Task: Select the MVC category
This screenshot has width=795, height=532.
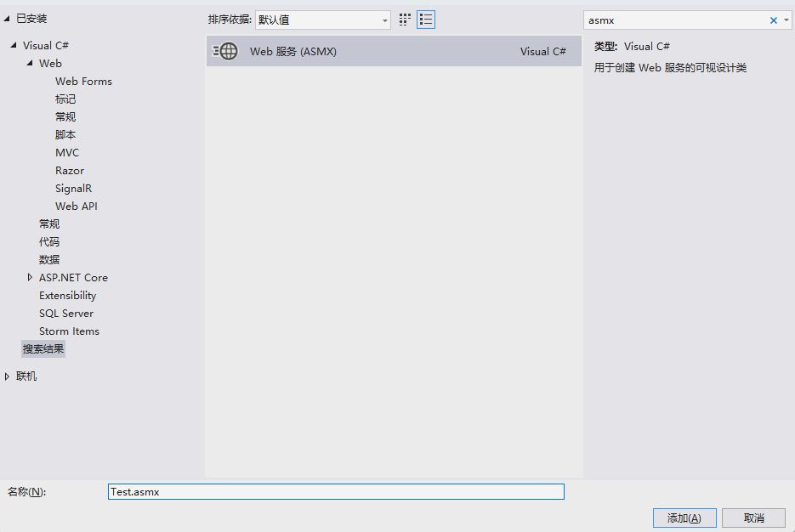Action: 67,153
